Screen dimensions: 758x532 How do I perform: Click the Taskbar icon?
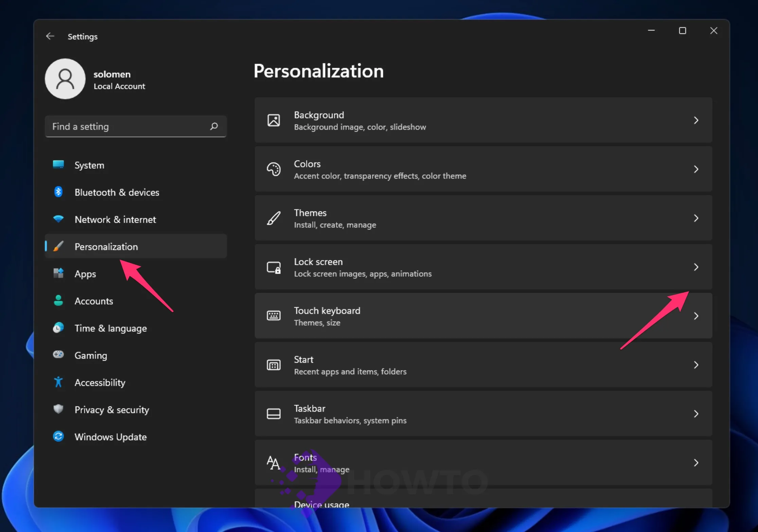pos(274,414)
